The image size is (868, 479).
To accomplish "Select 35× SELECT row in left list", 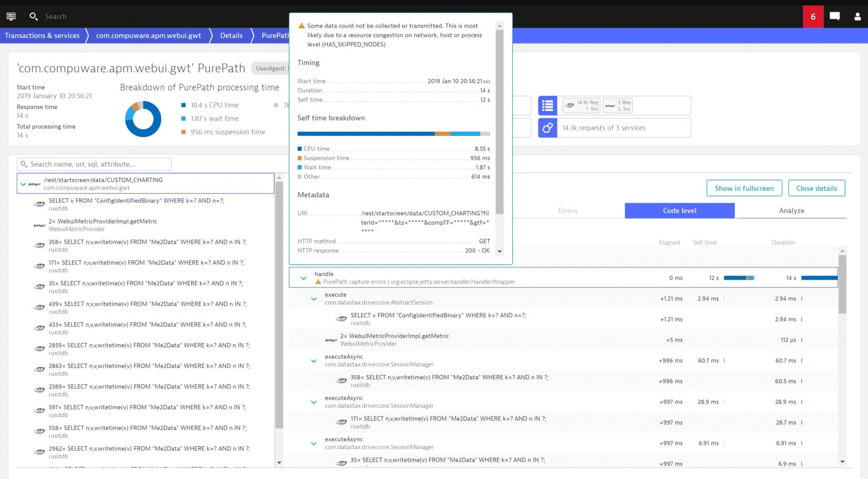I will [x=145, y=287].
